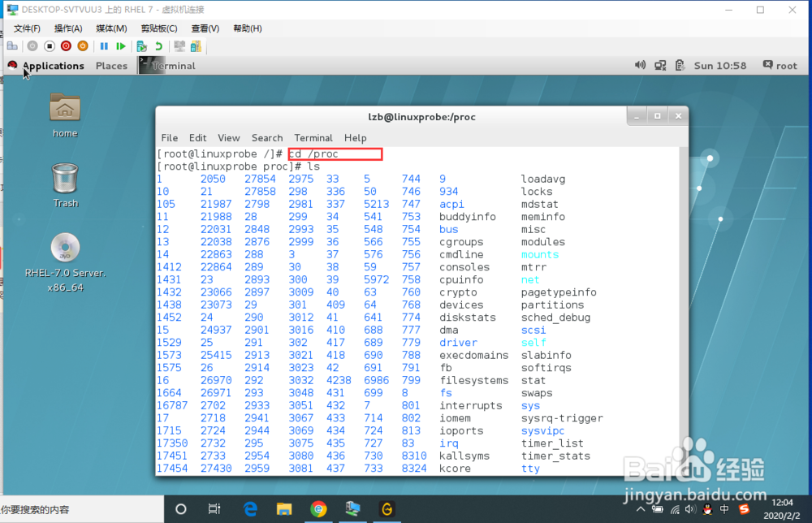812x523 pixels.
Task: Open the root user menu
Action: click(x=780, y=66)
